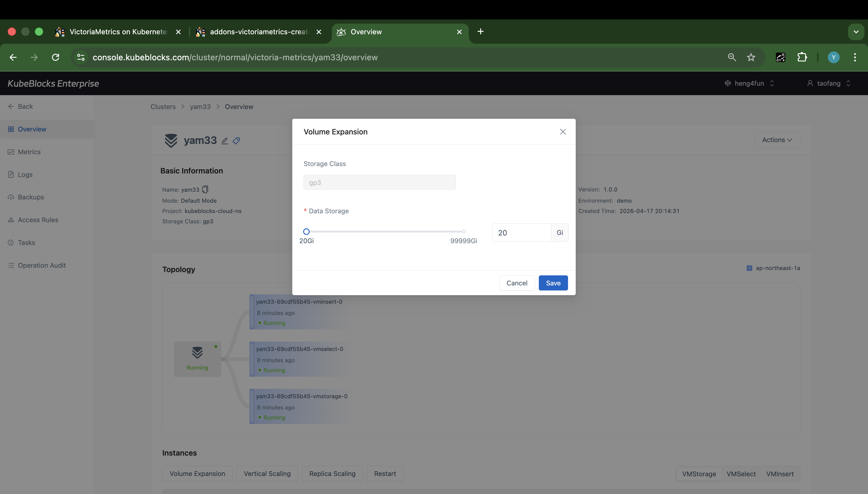This screenshot has height=494, width=868.
Task: Edit the yam33 cluster name pencil icon
Action: 224,141
